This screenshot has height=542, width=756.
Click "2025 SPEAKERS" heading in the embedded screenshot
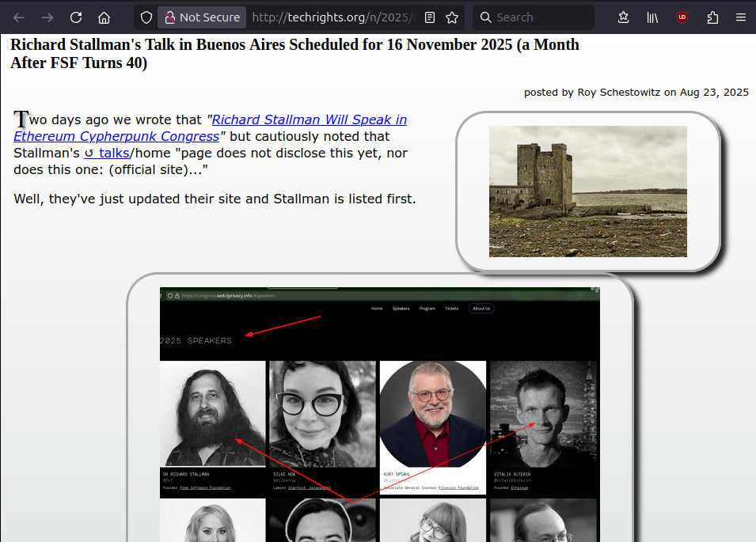[x=196, y=340]
